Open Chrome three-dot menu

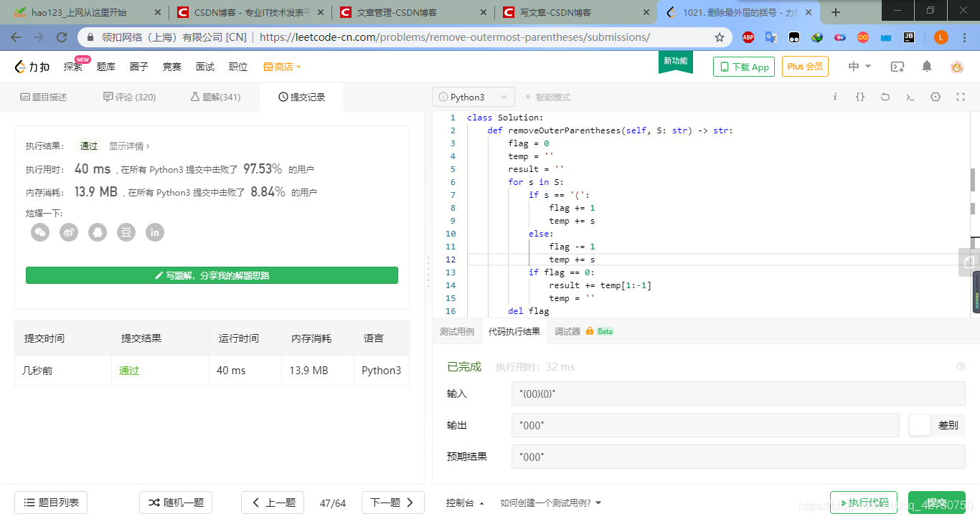pyautogui.click(x=964, y=37)
